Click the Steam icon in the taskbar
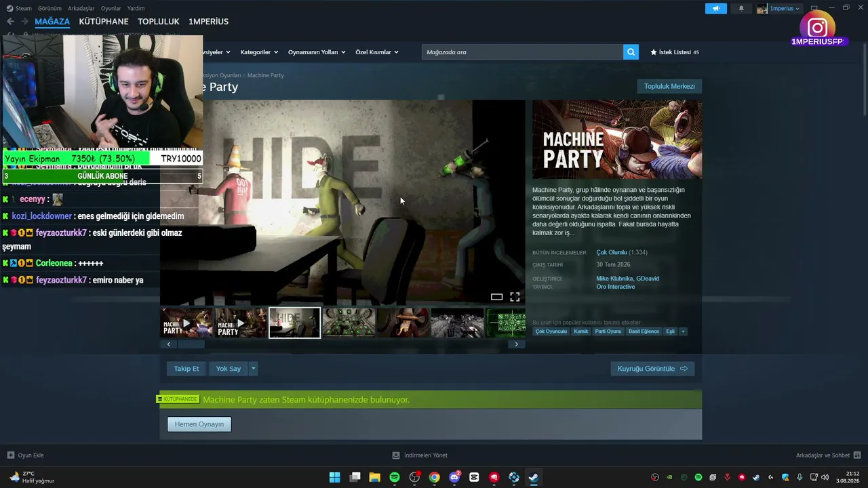The width and height of the screenshot is (868, 488). pos(534,477)
